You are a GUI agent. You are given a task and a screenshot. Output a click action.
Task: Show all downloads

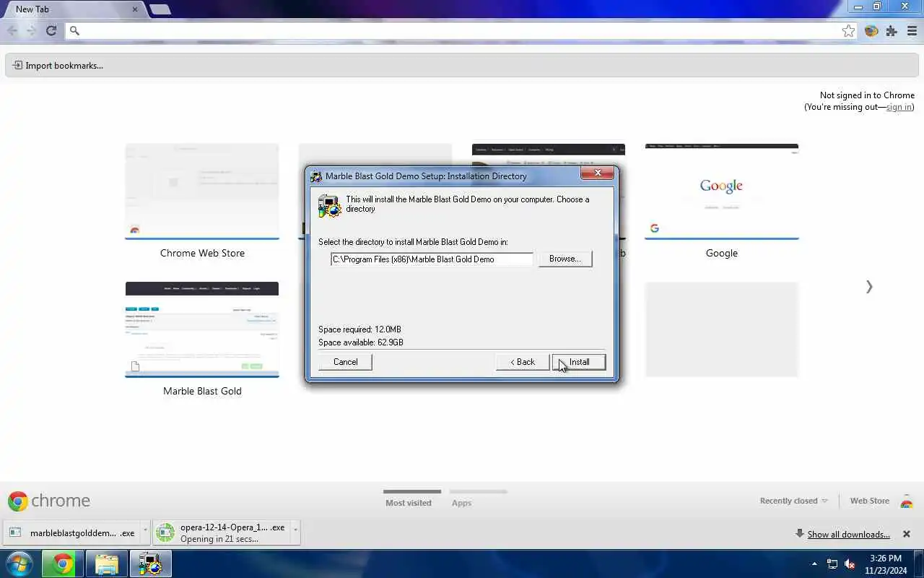point(848,535)
